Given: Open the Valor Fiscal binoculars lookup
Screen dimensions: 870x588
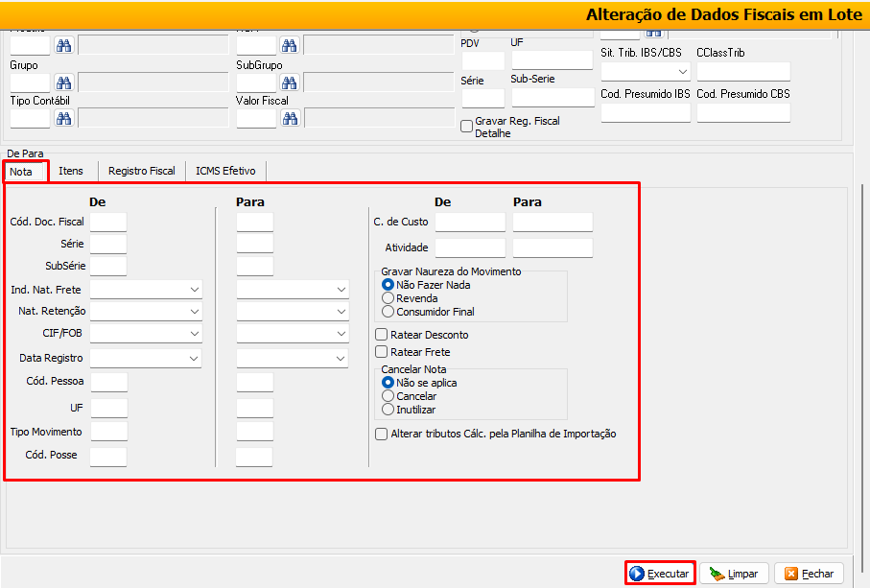Looking at the screenshot, I should [290, 118].
